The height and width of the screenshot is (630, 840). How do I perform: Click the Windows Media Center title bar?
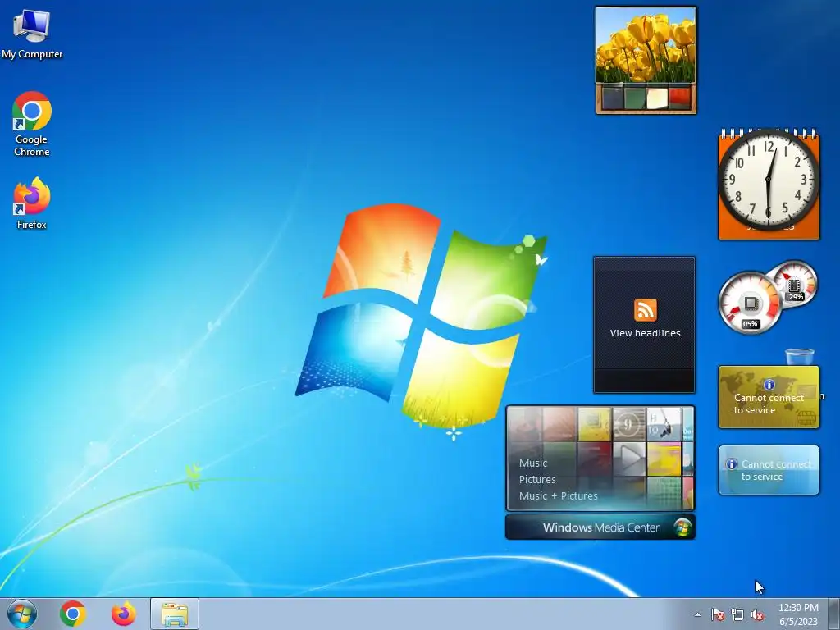tap(600, 527)
